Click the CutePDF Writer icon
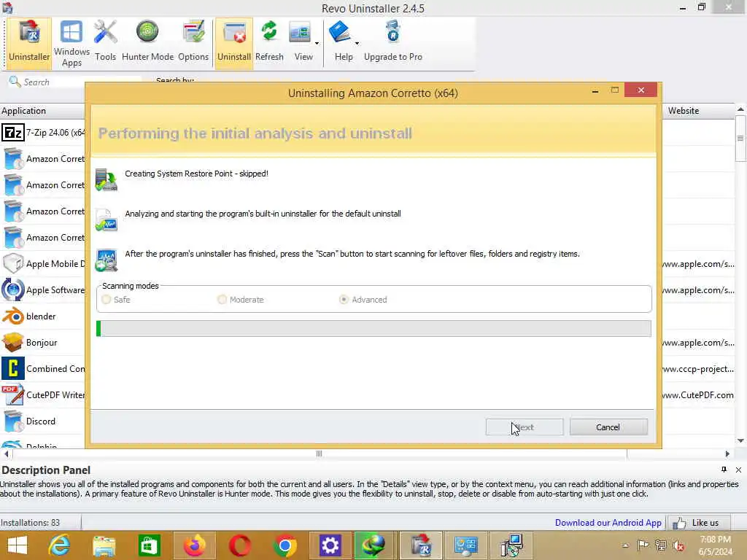747x560 pixels. 13,394
